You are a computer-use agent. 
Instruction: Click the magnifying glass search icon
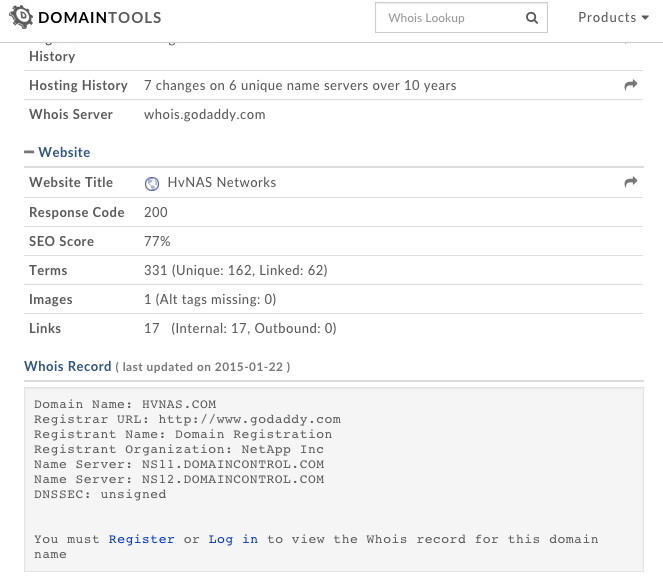click(x=532, y=18)
